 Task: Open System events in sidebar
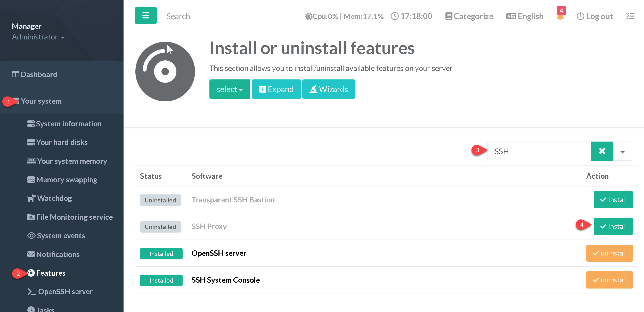(61, 236)
